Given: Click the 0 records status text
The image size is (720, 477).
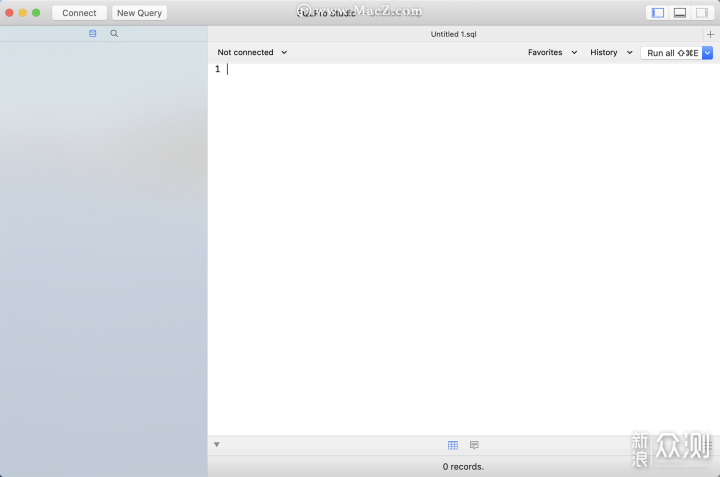Looking at the screenshot, I should click(463, 466).
